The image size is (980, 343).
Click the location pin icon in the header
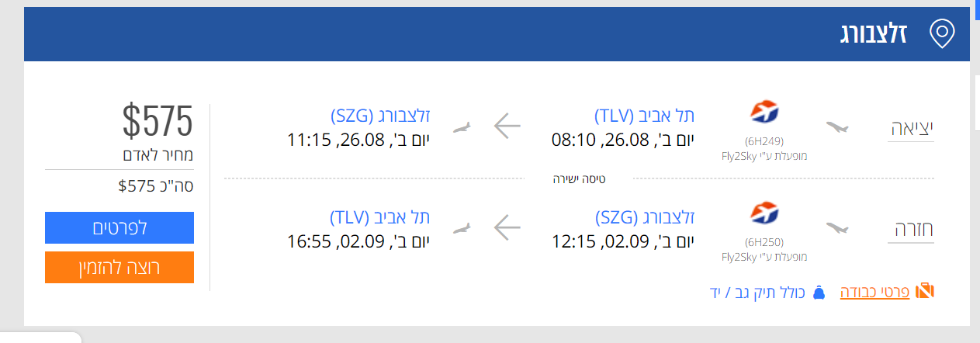[x=943, y=34]
